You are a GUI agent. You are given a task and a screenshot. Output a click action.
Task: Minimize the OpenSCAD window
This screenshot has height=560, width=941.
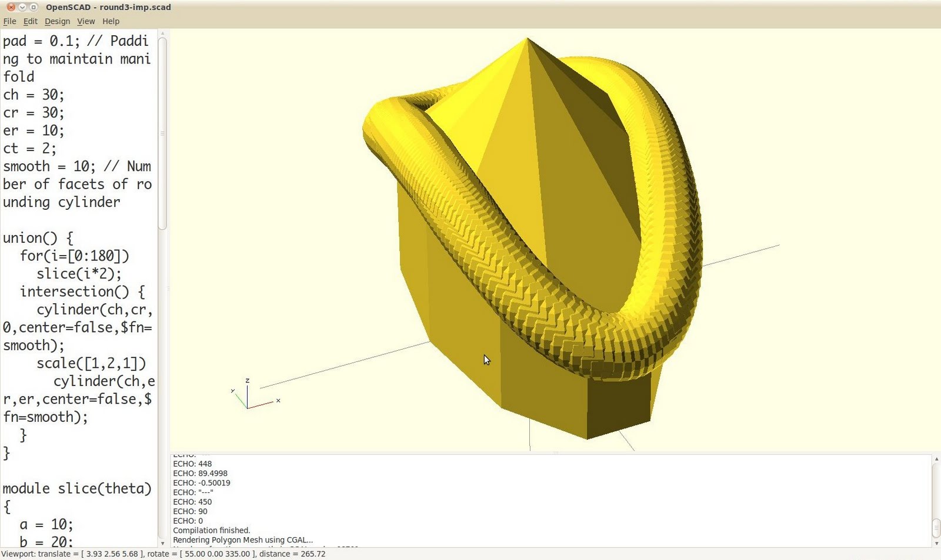click(x=22, y=8)
